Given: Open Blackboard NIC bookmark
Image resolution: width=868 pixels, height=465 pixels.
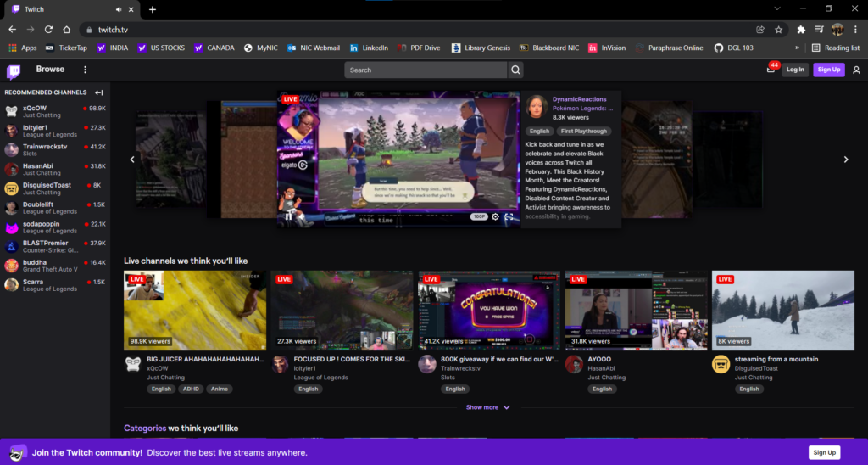Looking at the screenshot, I should [548, 48].
